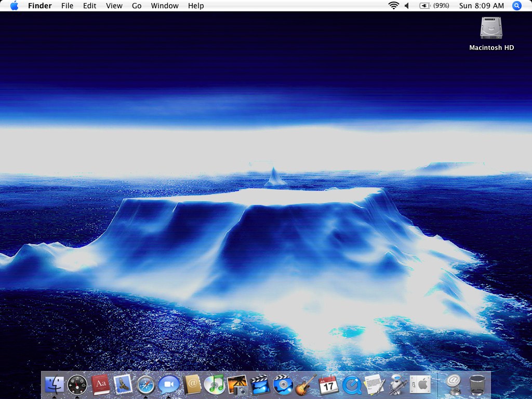This screenshot has height=399, width=532.
Task: Open System Preferences in the Dock
Action: (420, 385)
